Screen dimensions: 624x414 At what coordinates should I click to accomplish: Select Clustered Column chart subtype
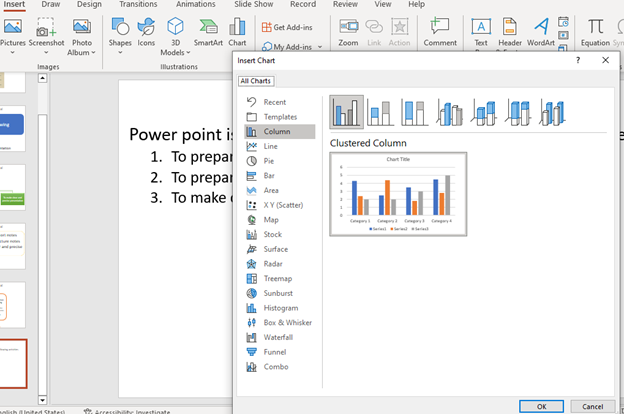(347, 112)
